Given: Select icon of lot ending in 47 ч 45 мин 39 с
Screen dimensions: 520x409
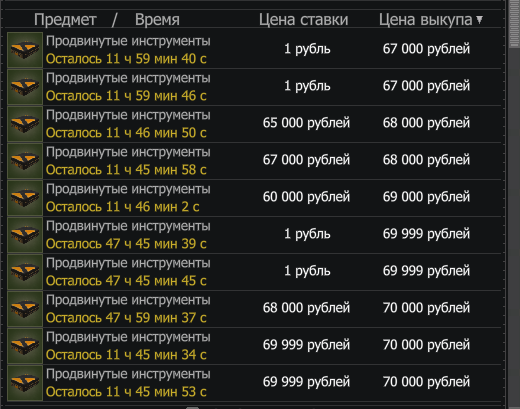Looking at the screenshot, I should point(25,235).
